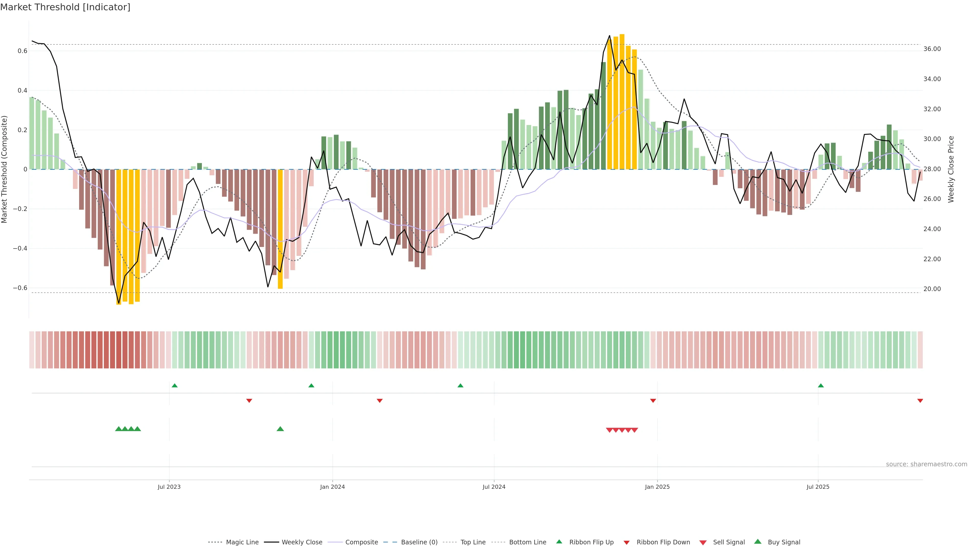Click the Weekly Close Price axis title

(x=951, y=169)
